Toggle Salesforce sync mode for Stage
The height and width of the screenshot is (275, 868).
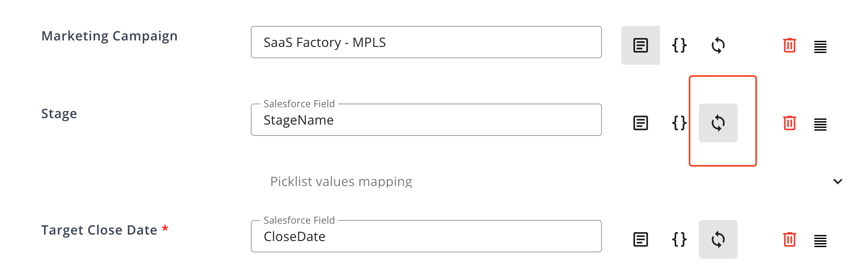(718, 123)
